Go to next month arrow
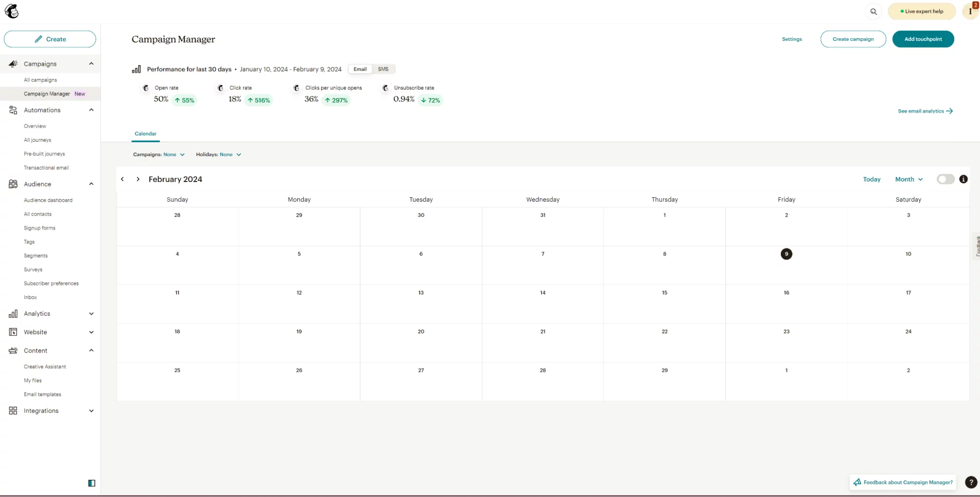 (x=138, y=179)
